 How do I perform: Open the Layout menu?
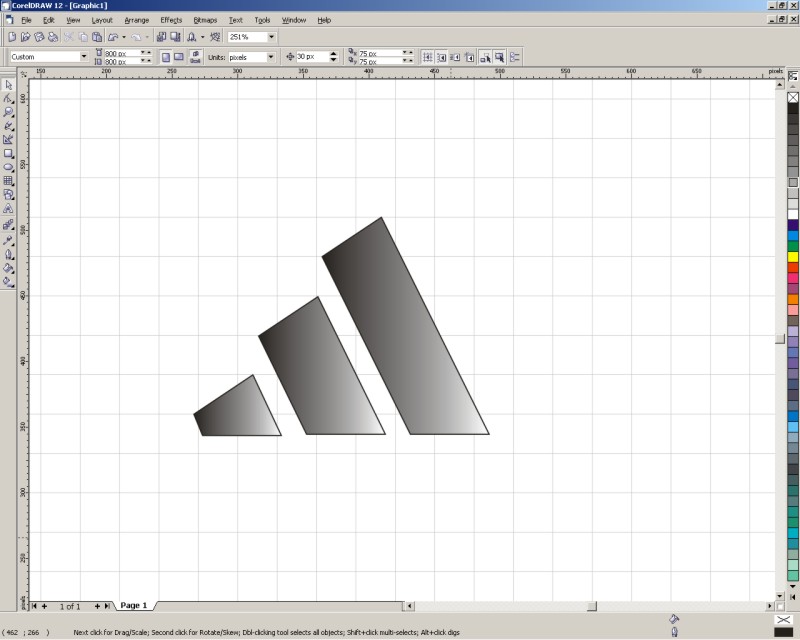click(102, 20)
